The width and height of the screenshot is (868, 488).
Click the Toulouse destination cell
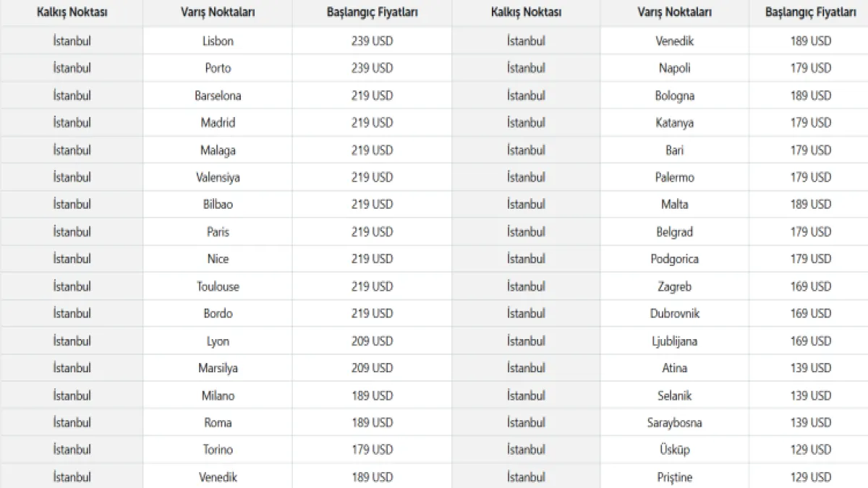click(x=218, y=286)
